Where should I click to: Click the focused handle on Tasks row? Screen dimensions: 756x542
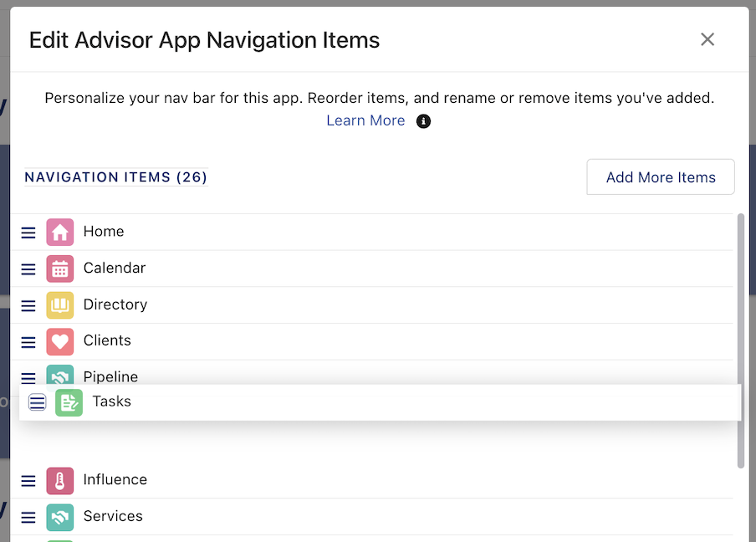[37, 402]
